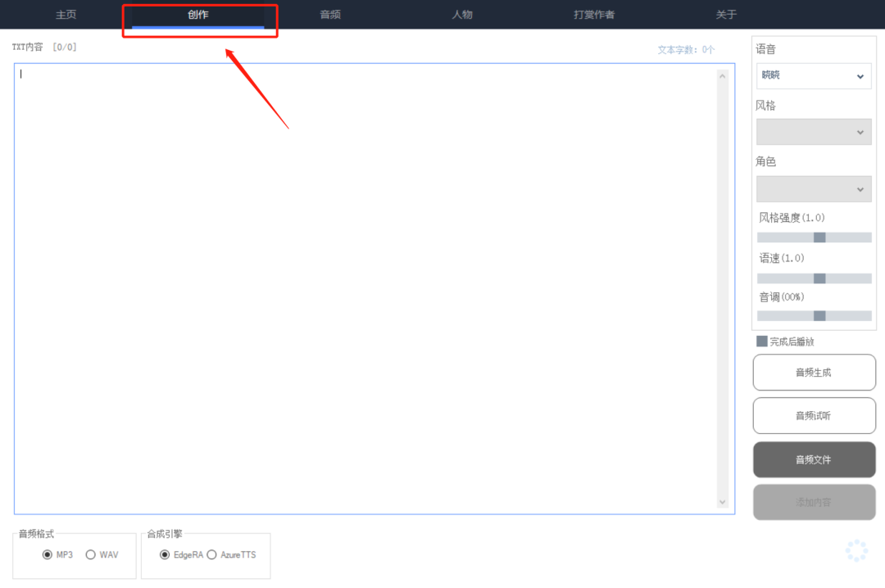The height and width of the screenshot is (588, 885).
Task: Click the text area scroll down arrow
Action: (723, 502)
